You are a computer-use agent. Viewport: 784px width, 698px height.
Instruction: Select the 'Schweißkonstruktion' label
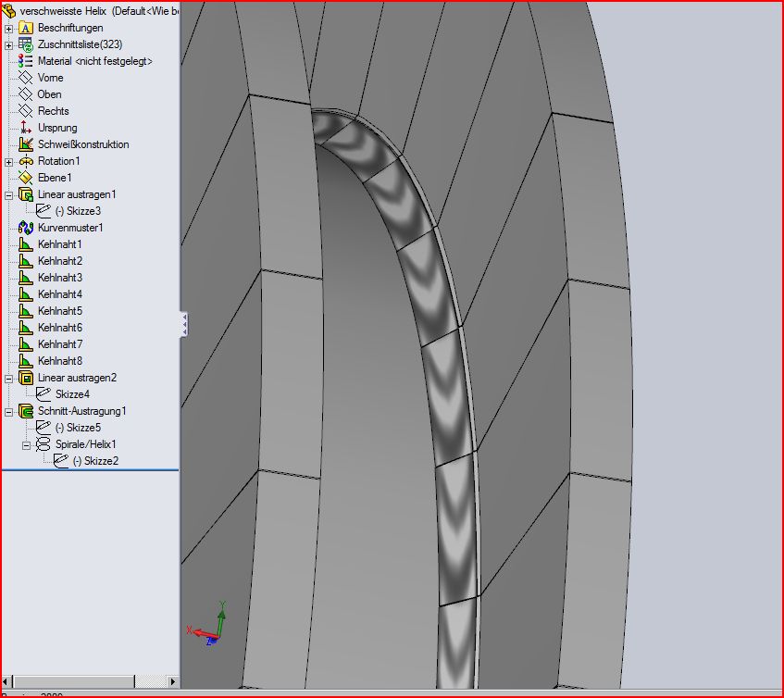point(83,144)
